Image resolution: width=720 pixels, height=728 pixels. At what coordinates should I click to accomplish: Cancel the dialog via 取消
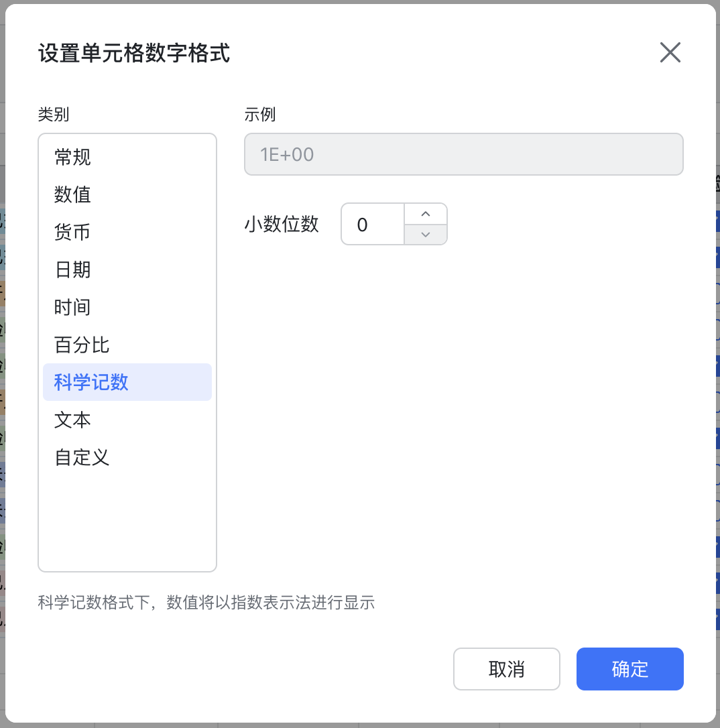point(506,668)
